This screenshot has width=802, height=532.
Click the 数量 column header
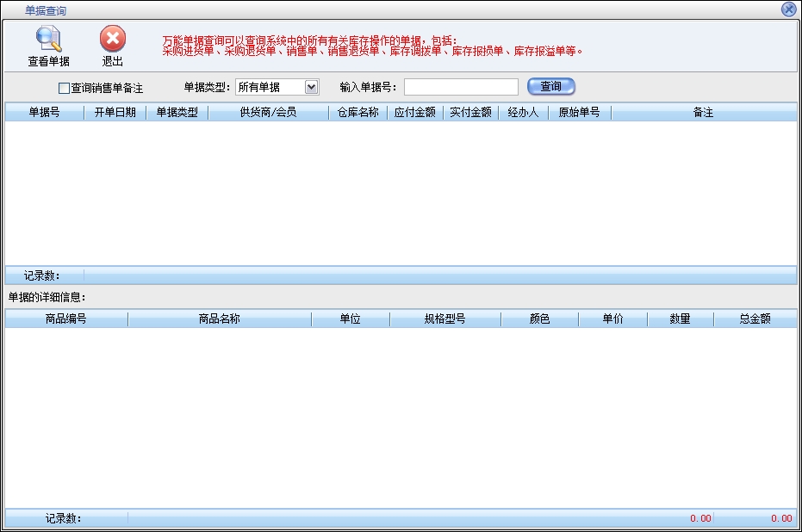[680, 319]
